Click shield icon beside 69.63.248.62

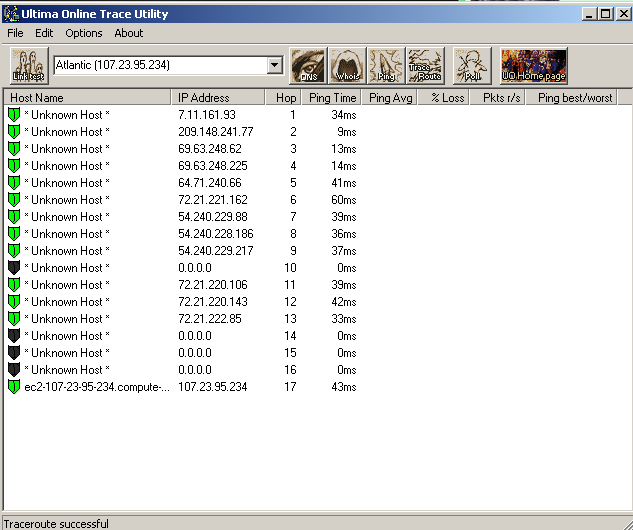(14, 149)
